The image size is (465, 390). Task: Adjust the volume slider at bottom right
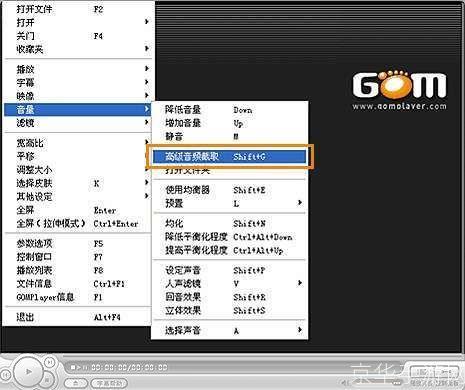[x=377, y=382]
